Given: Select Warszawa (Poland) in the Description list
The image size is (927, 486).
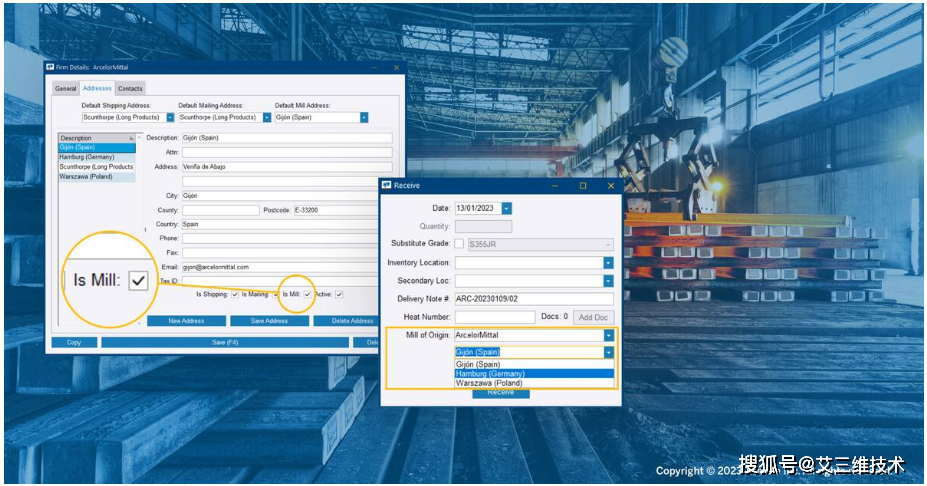Looking at the screenshot, I should [89, 177].
